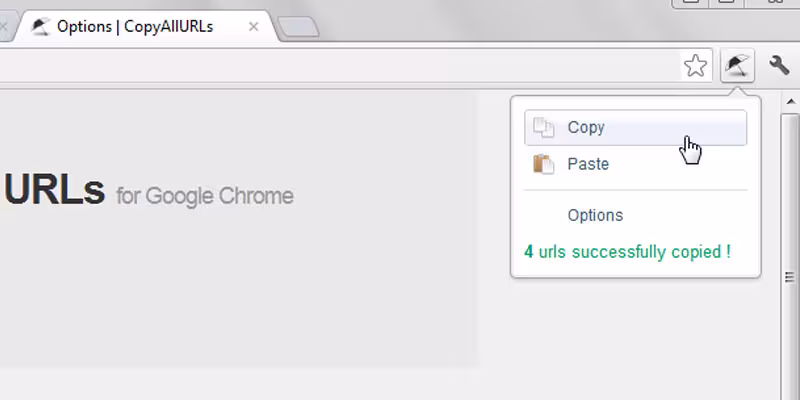Select Copy in the extension popup
The image size is (800, 400).
coord(586,127)
